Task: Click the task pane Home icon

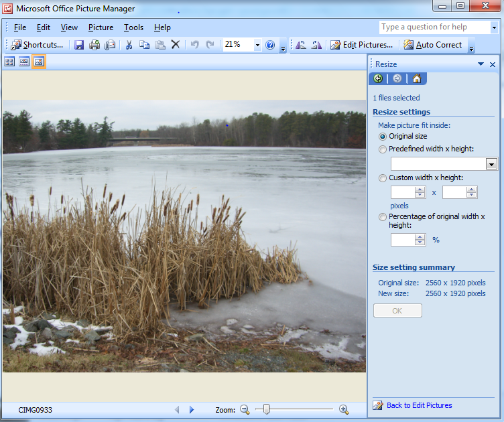Action: pyautogui.click(x=417, y=78)
